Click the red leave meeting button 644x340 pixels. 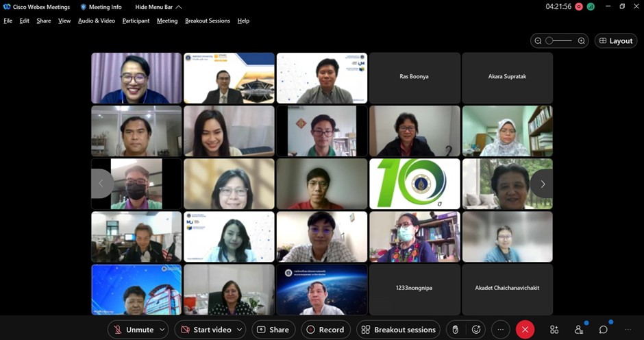[525, 330]
